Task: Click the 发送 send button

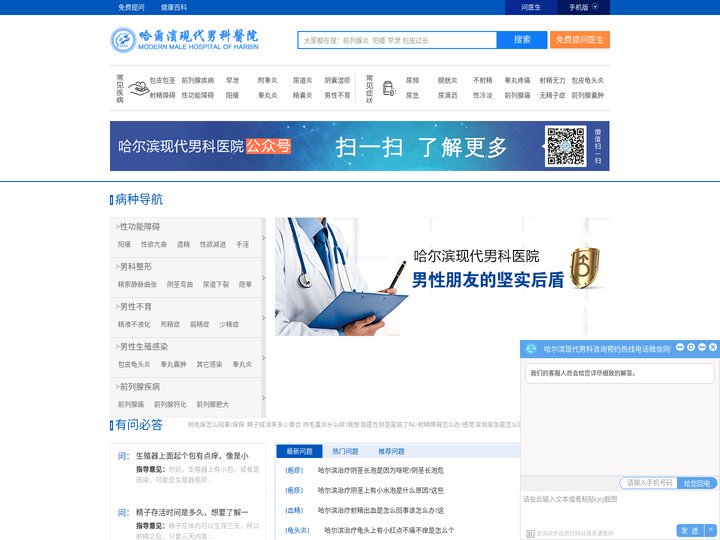Action: [x=690, y=530]
